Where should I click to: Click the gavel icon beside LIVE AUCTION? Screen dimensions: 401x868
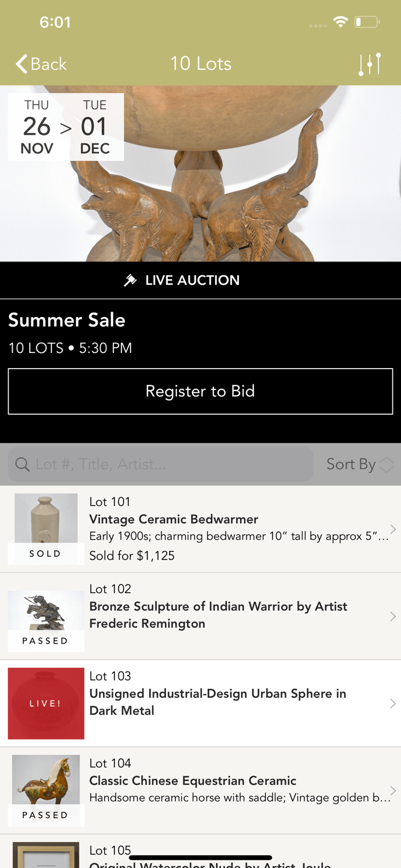click(130, 279)
